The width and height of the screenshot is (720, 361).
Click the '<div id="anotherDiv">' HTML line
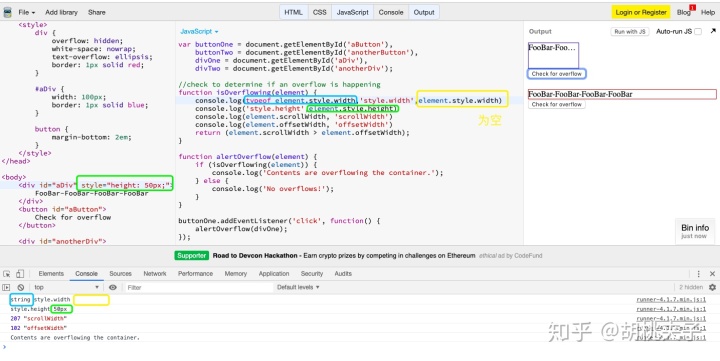pos(62,241)
